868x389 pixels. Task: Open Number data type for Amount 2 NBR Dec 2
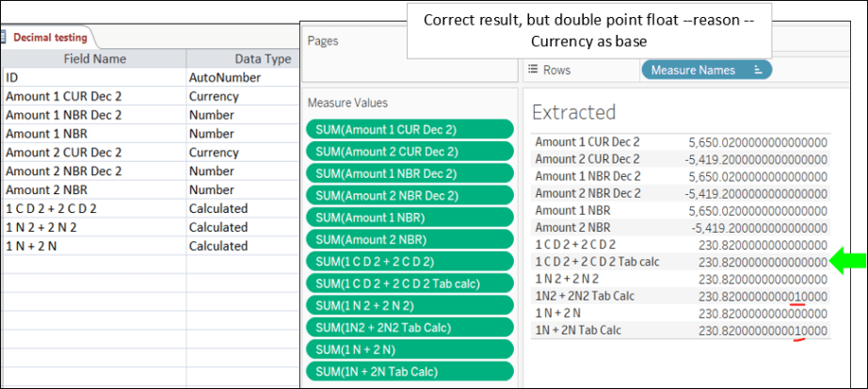244,171
